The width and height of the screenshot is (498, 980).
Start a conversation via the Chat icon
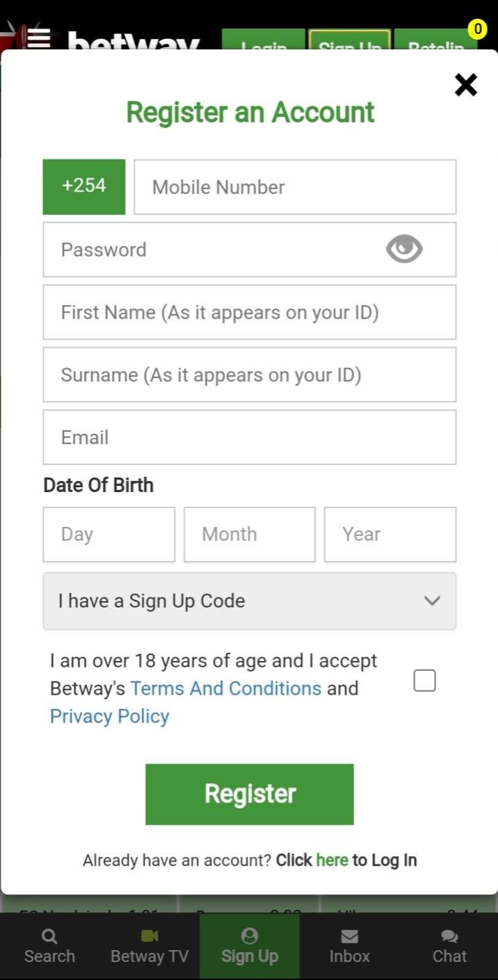click(x=449, y=936)
